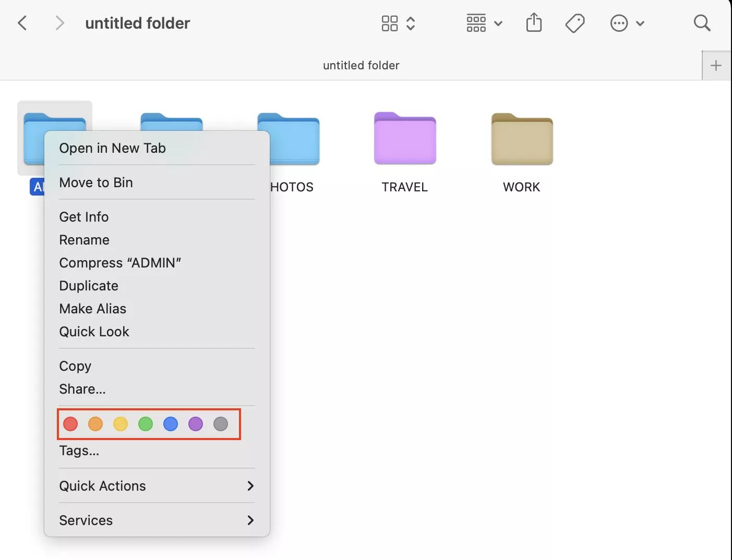Select Move to Bin from menu
The image size is (732, 560).
tap(96, 182)
